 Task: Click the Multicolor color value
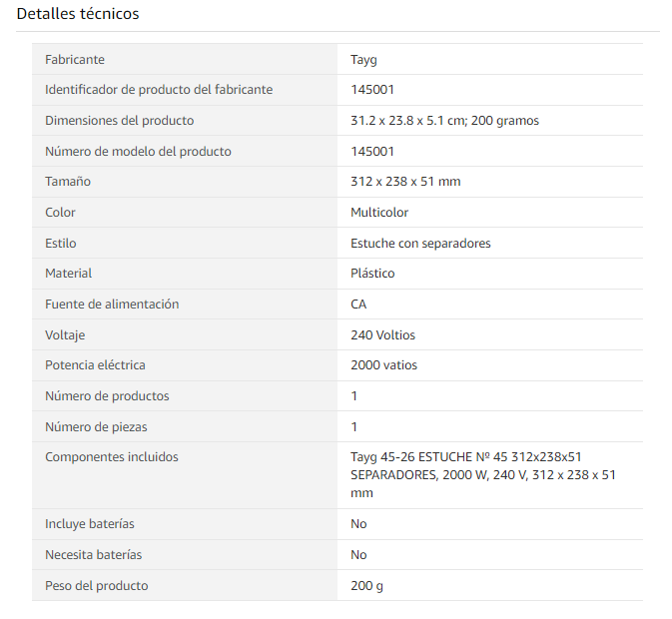(x=379, y=212)
